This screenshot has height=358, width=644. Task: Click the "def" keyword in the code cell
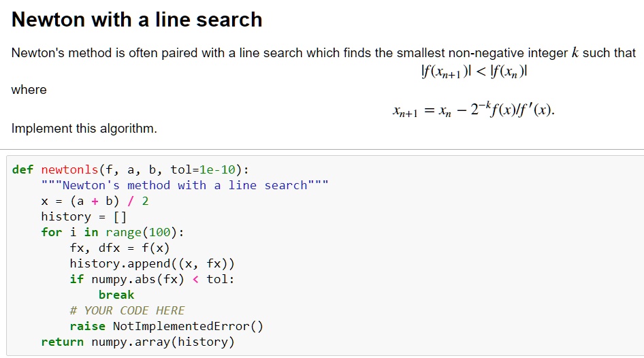click(22, 169)
